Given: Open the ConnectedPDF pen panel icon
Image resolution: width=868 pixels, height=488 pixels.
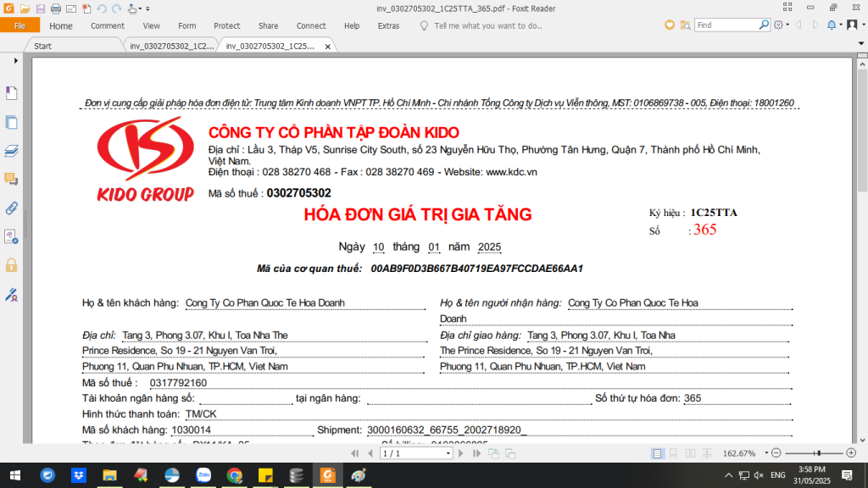Looking at the screenshot, I should (11, 294).
